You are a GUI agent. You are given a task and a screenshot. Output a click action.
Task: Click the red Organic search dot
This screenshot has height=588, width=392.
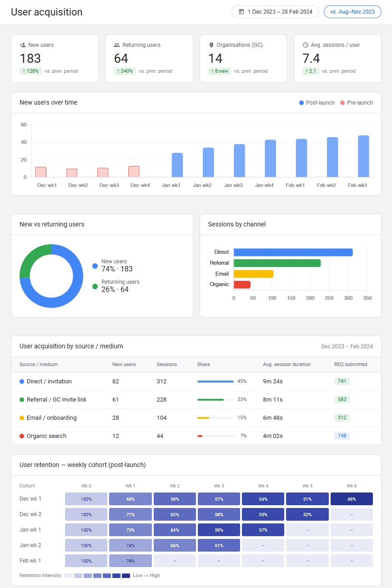click(x=22, y=436)
